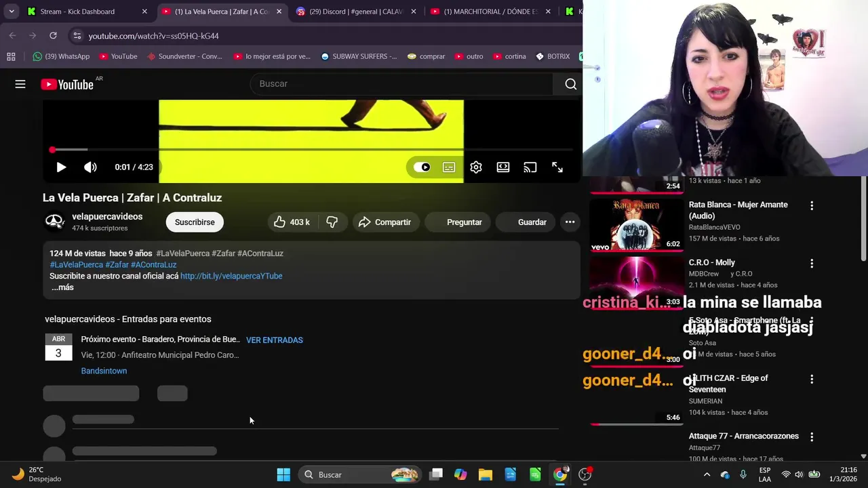Screen dimensions: 868x488
Task: Seek along the video progress bar
Action: point(312,149)
